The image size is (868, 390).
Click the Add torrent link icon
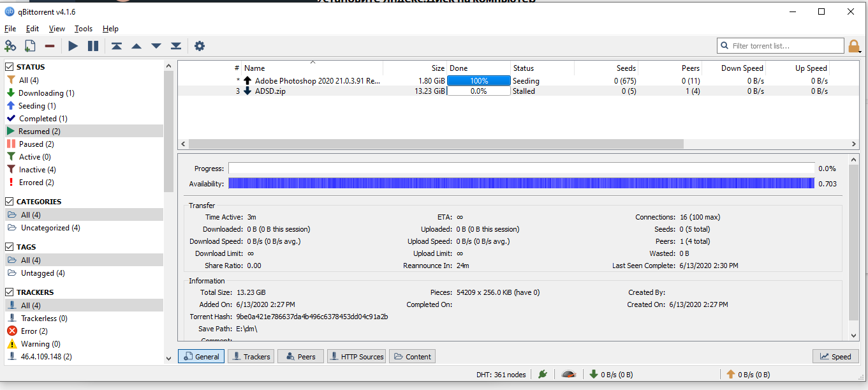click(x=10, y=46)
